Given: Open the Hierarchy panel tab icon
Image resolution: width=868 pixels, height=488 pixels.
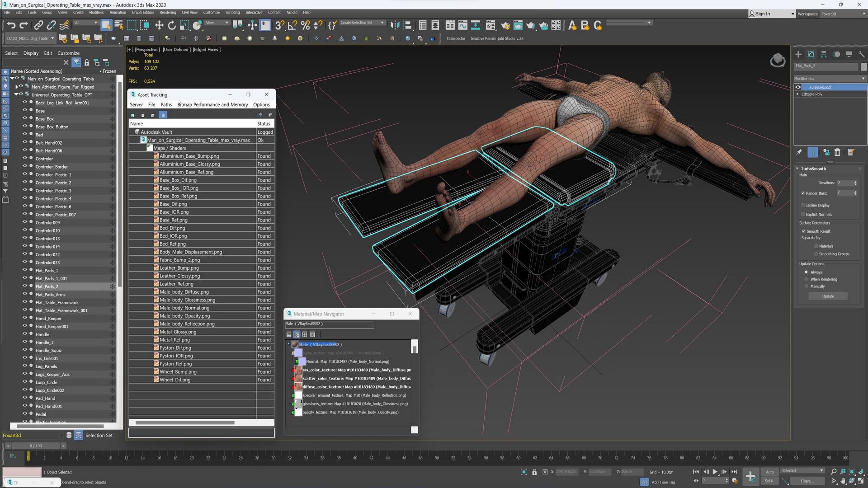Looking at the screenshot, I should click(x=824, y=54).
